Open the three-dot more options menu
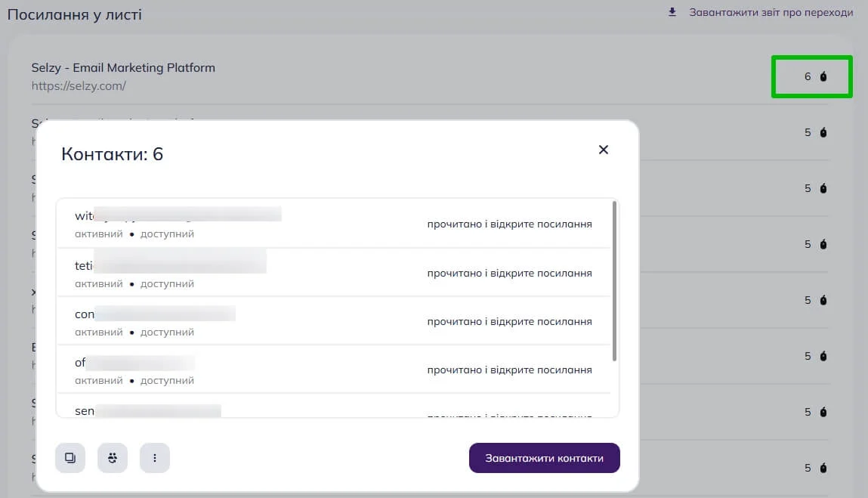This screenshot has height=498, width=868. coord(154,457)
